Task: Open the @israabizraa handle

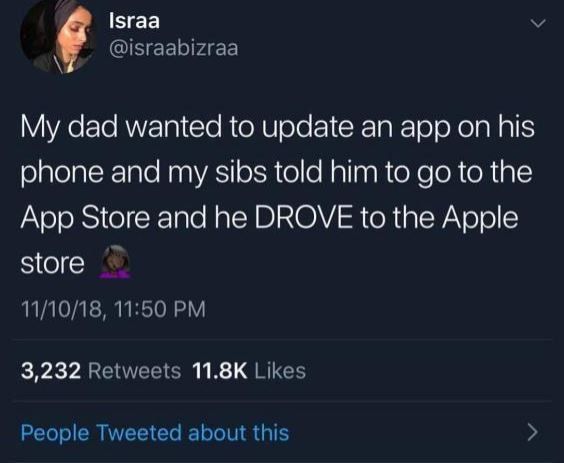Action: click(x=173, y=49)
